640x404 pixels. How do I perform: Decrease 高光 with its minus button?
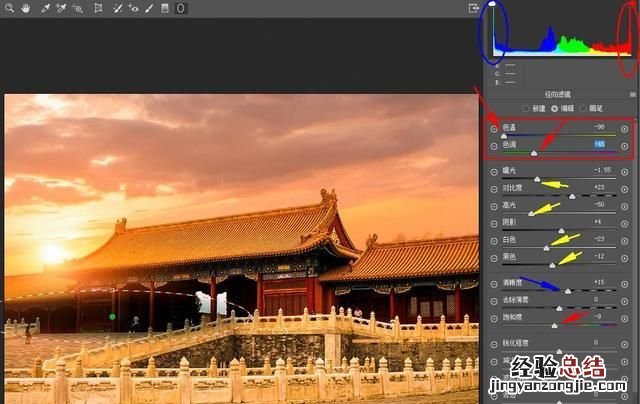point(494,206)
